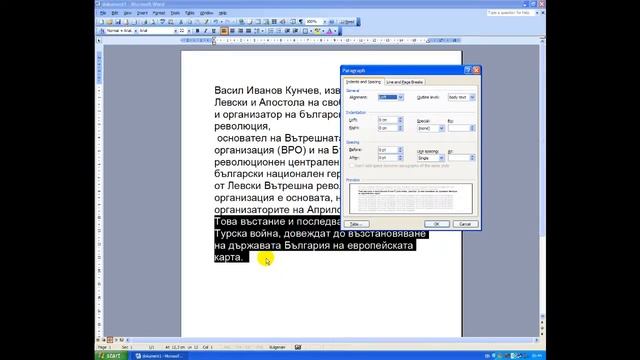Click the Bullets list icon
The height and width of the screenshot is (360, 640).
tap(278, 31)
